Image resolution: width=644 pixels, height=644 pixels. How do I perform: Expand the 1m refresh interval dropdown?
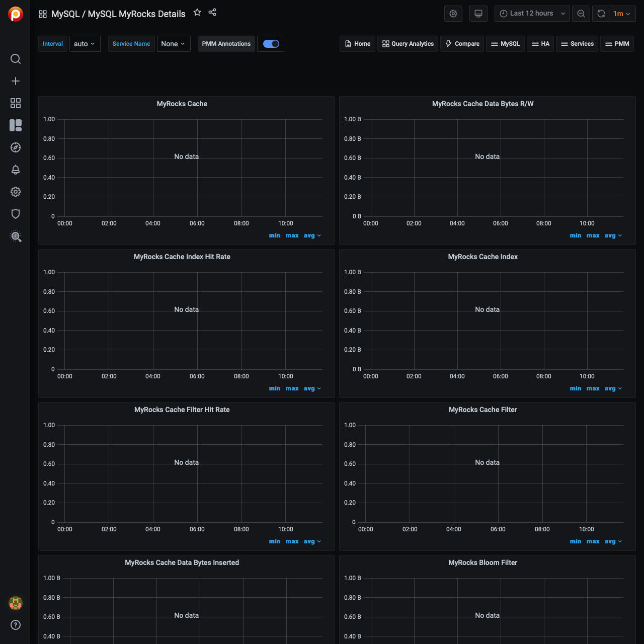622,14
